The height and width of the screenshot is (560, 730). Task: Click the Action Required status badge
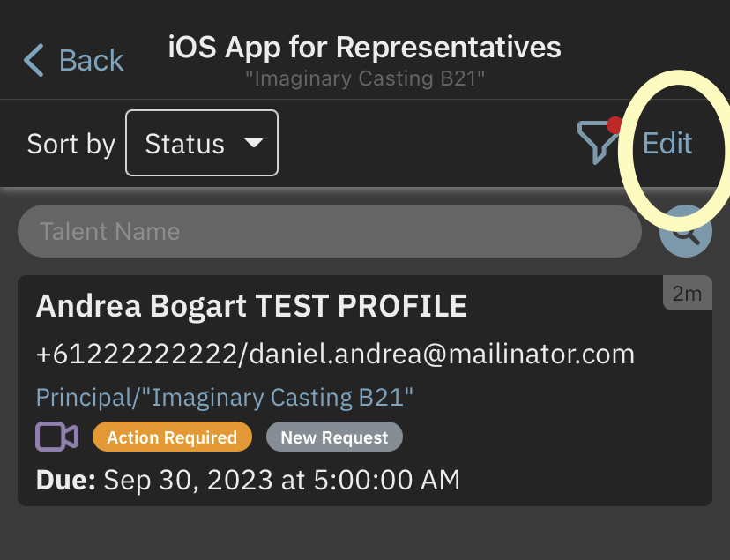pos(172,437)
